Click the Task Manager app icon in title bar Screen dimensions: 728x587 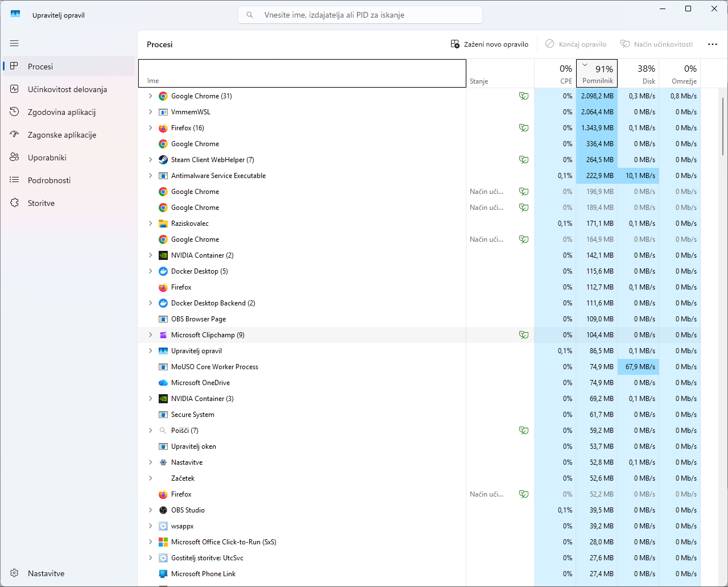click(x=15, y=15)
